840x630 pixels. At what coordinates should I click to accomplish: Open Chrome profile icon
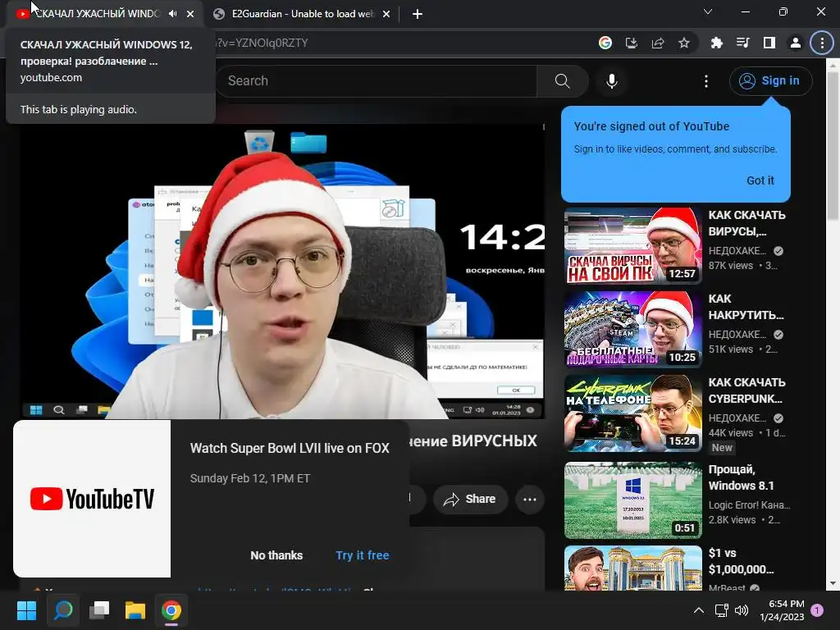796,43
